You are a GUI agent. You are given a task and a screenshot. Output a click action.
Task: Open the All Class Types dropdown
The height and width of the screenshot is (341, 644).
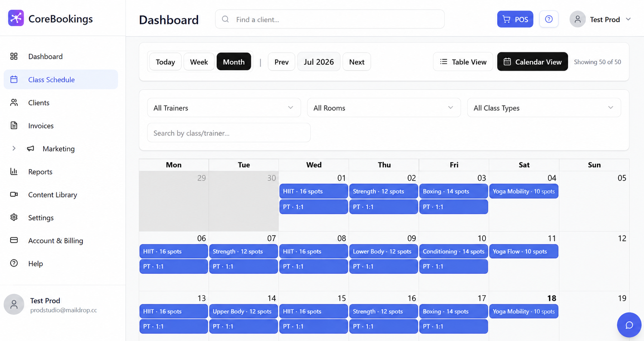(x=544, y=108)
